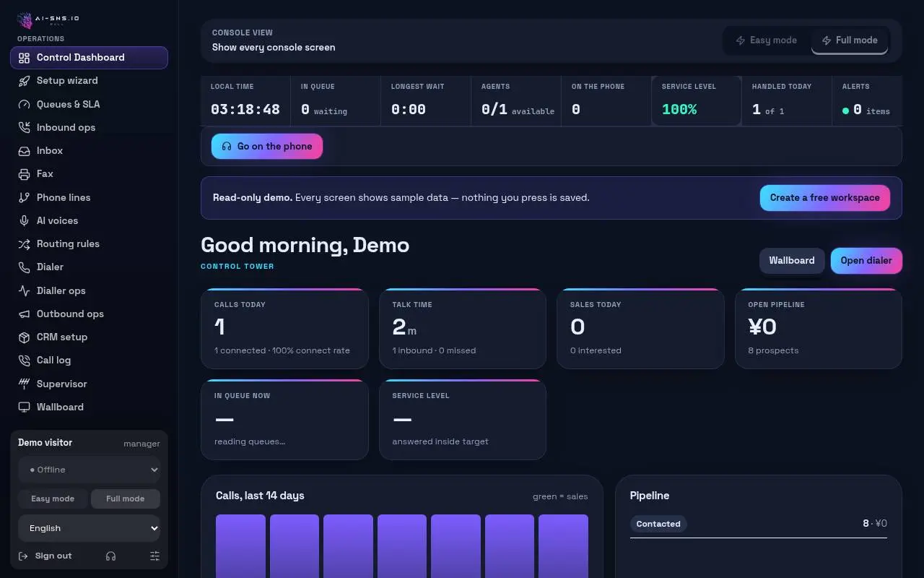Click the "1 connected · 100% connect rate" text

click(x=282, y=350)
